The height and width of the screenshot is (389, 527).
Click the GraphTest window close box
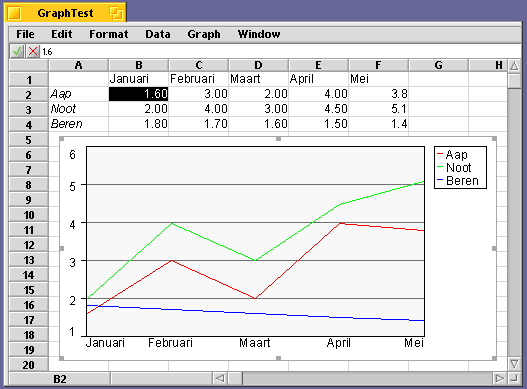point(14,13)
